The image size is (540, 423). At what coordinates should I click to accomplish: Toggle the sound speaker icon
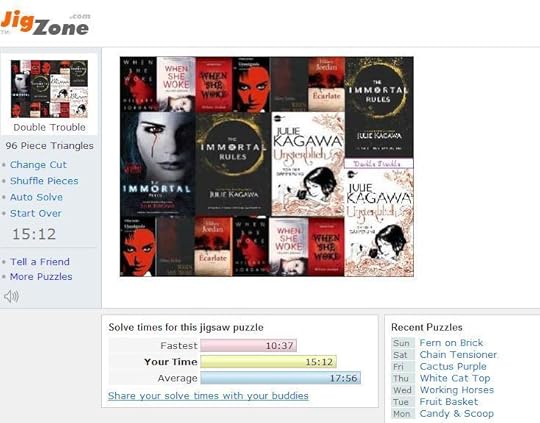[x=11, y=296]
